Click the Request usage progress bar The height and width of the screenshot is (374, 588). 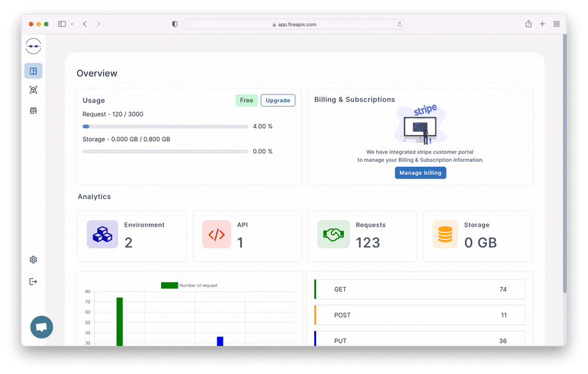pyautogui.click(x=165, y=126)
